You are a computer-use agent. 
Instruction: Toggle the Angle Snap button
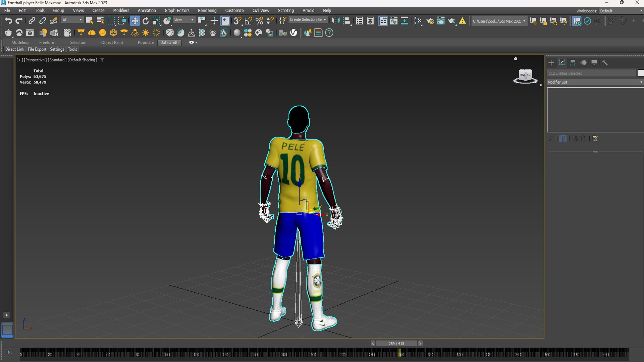click(x=248, y=21)
